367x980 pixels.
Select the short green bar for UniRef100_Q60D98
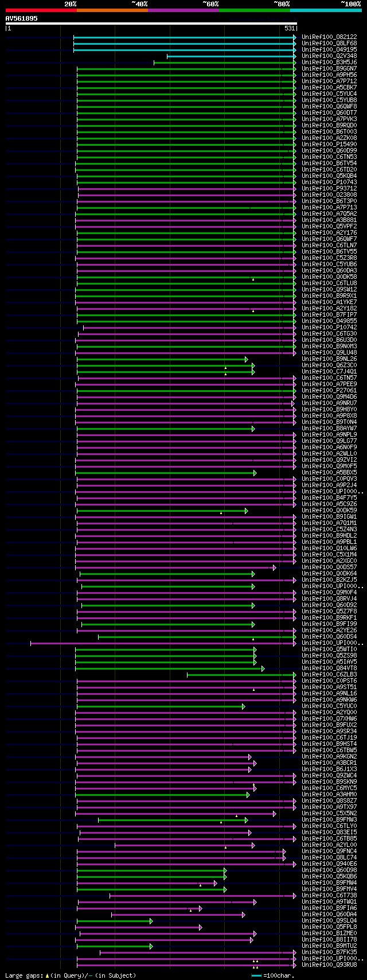coord(152,870)
